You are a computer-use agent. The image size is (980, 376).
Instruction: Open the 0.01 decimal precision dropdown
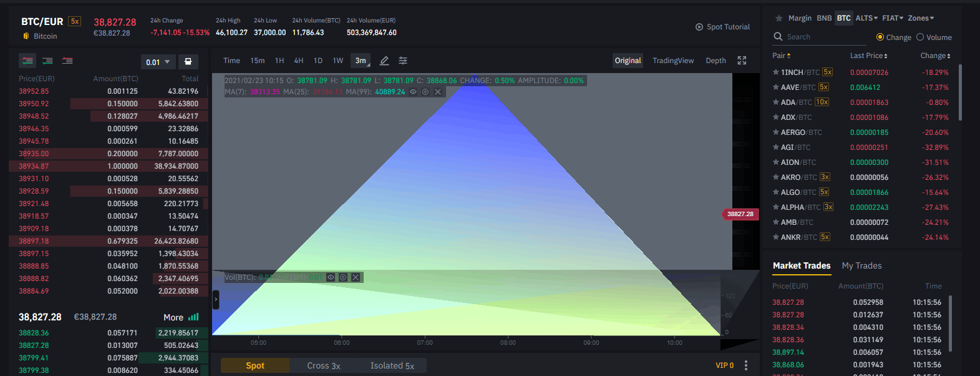point(158,62)
